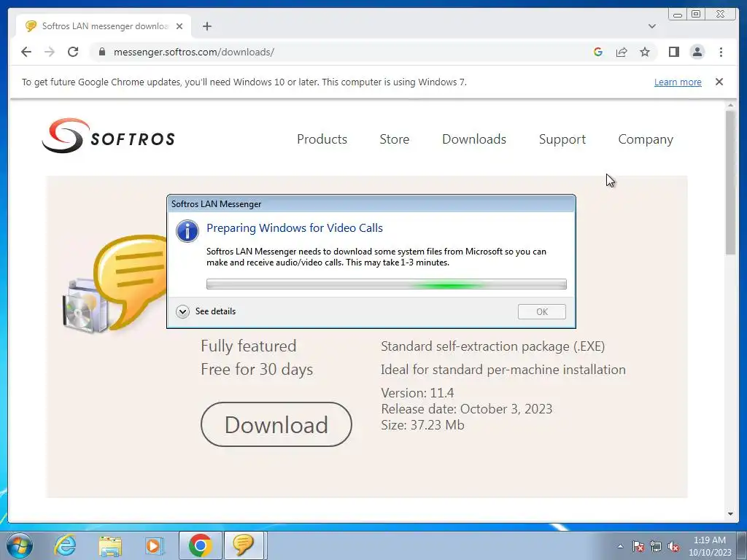This screenshot has height=560, width=747.
Task: Open the Company menu item
Action: click(x=646, y=139)
